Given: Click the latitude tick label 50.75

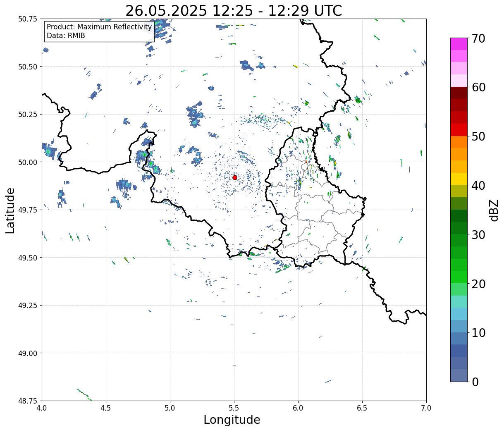Looking at the screenshot, I should click(28, 19).
